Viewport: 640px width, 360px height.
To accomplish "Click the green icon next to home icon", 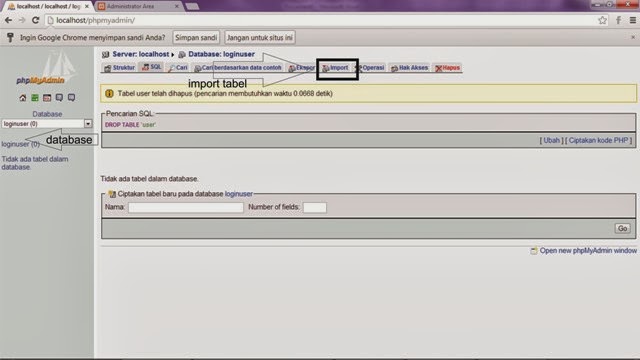I will (35, 98).
